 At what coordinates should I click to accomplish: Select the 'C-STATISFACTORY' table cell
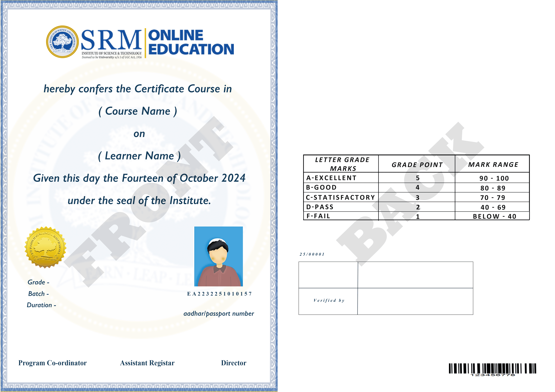(341, 197)
